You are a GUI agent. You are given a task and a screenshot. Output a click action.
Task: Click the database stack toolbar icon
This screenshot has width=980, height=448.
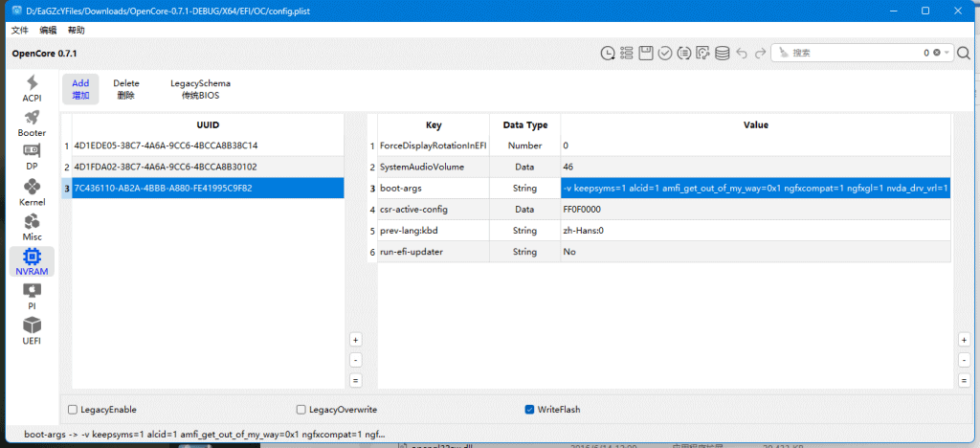(722, 53)
